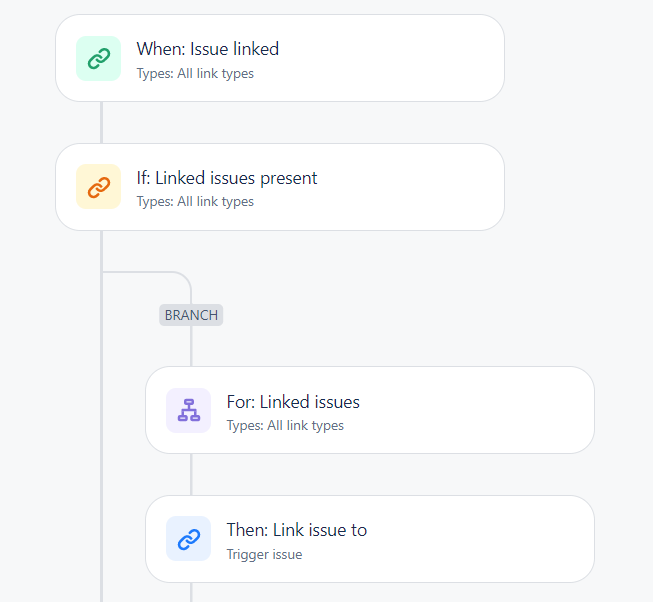Open the 'If: Linked issues present' condition card

[280, 187]
